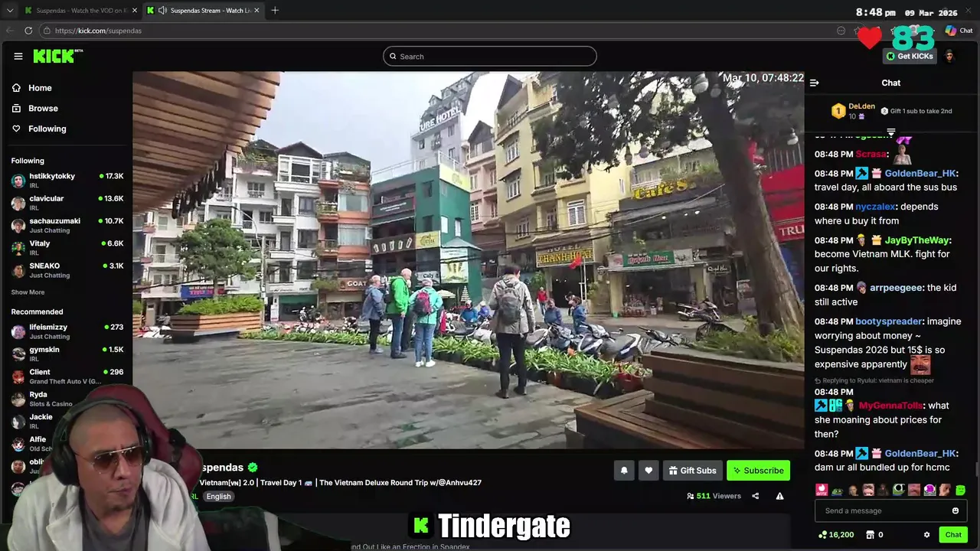This screenshot has width=980, height=551.
Task: Open hstikkytokky followed channel
Action: (67, 181)
